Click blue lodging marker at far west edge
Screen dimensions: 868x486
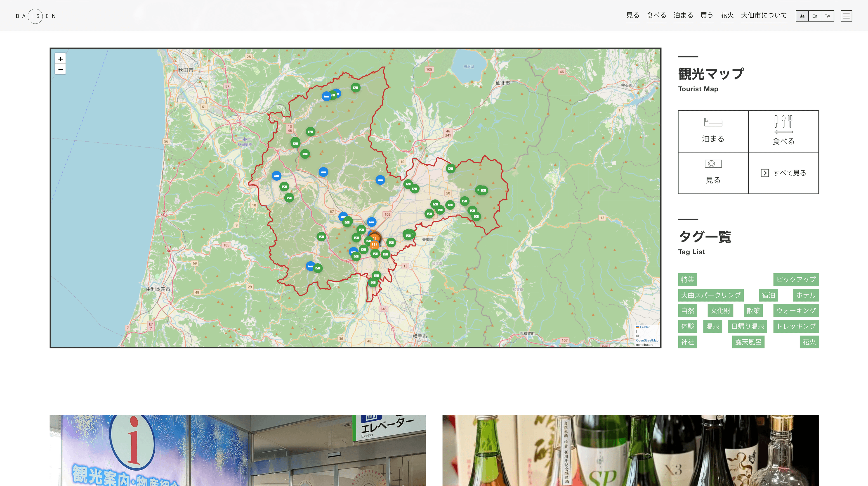coord(276,176)
